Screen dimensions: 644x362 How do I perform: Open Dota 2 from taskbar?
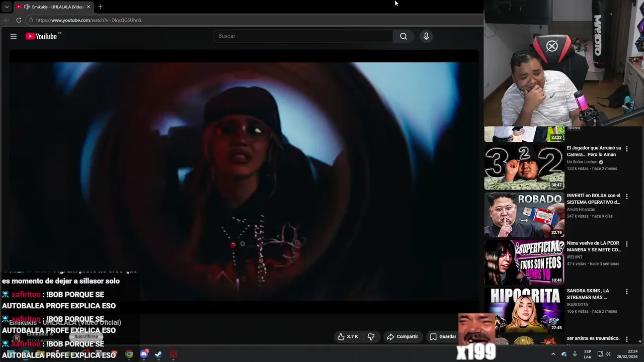tap(173, 354)
